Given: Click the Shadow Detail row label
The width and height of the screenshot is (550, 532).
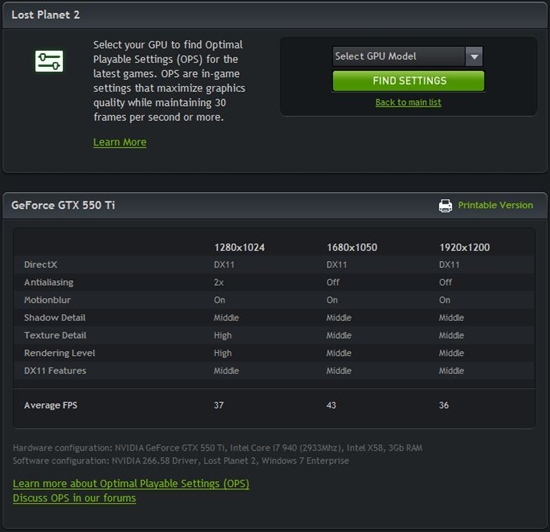Looking at the screenshot, I should tap(55, 318).
